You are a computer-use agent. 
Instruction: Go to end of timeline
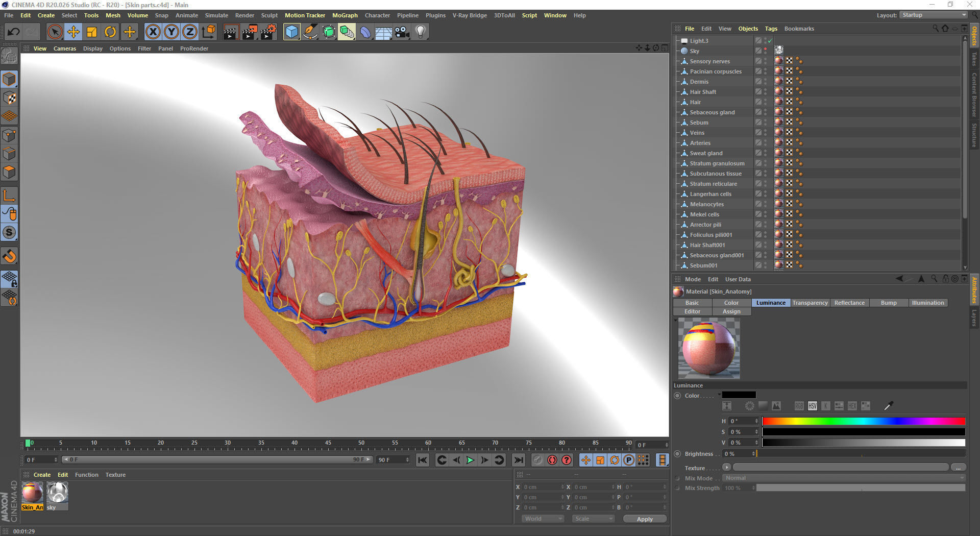pos(519,460)
